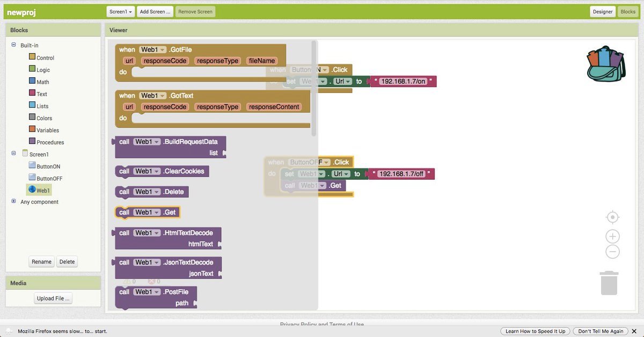Switch to the Blocks view

point(627,11)
